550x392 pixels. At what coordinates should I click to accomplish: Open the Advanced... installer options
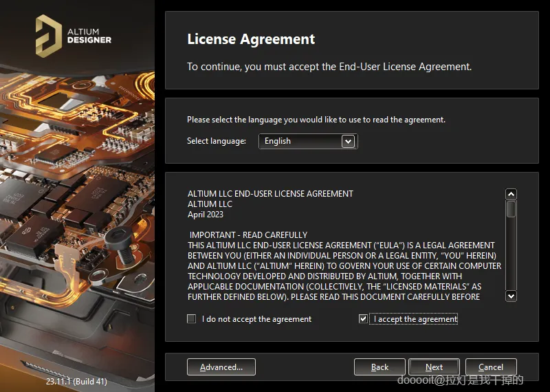click(x=221, y=367)
